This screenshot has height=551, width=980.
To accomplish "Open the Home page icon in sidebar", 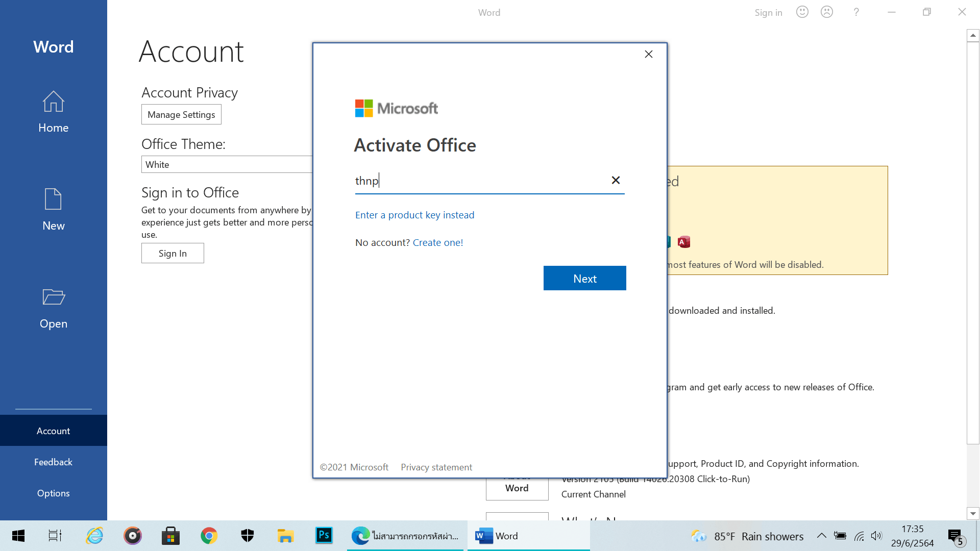I will [x=53, y=102].
